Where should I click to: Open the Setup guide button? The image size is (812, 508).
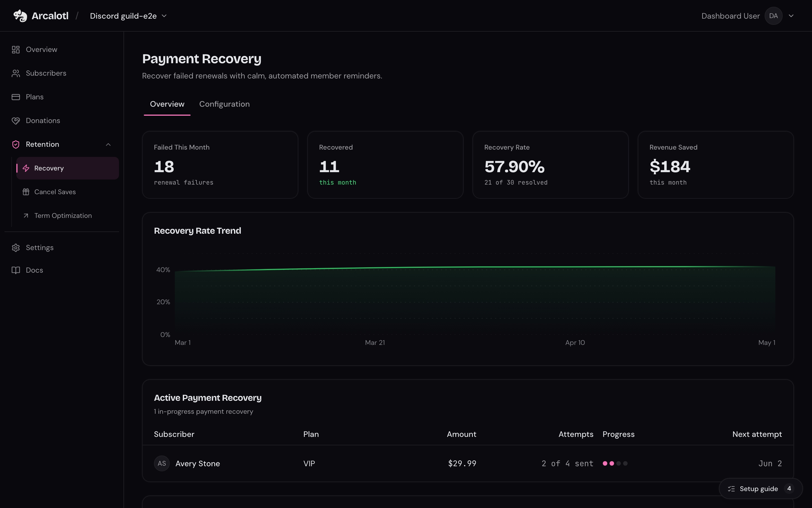click(x=760, y=489)
